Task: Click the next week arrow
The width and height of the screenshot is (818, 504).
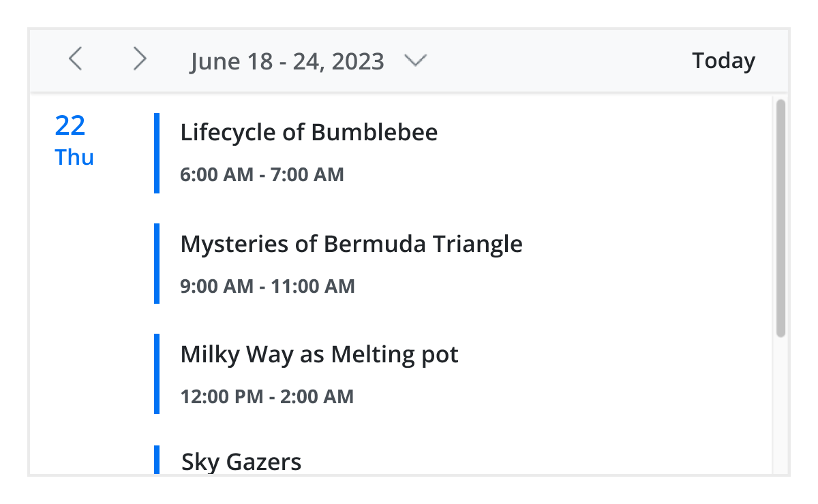Action: tap(139, 59)
